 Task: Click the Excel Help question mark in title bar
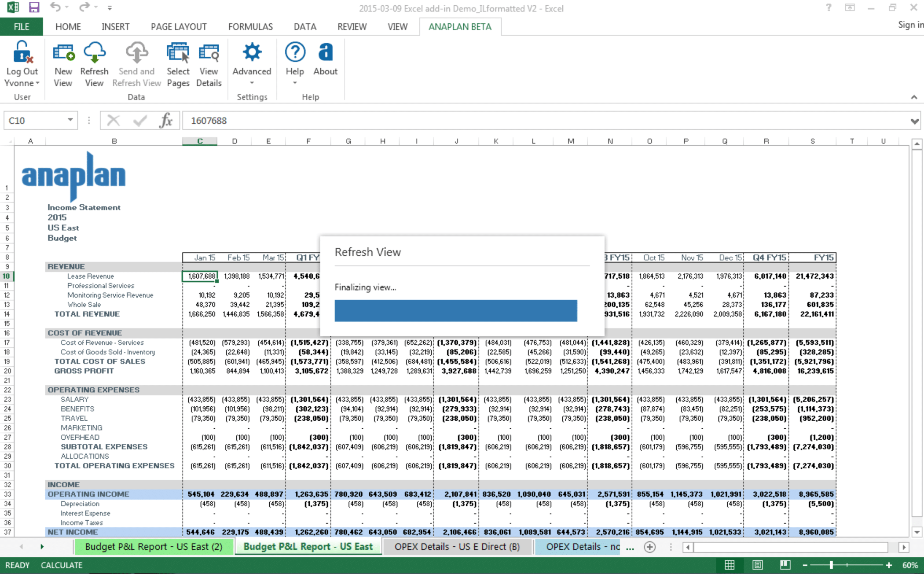point(829,7)
